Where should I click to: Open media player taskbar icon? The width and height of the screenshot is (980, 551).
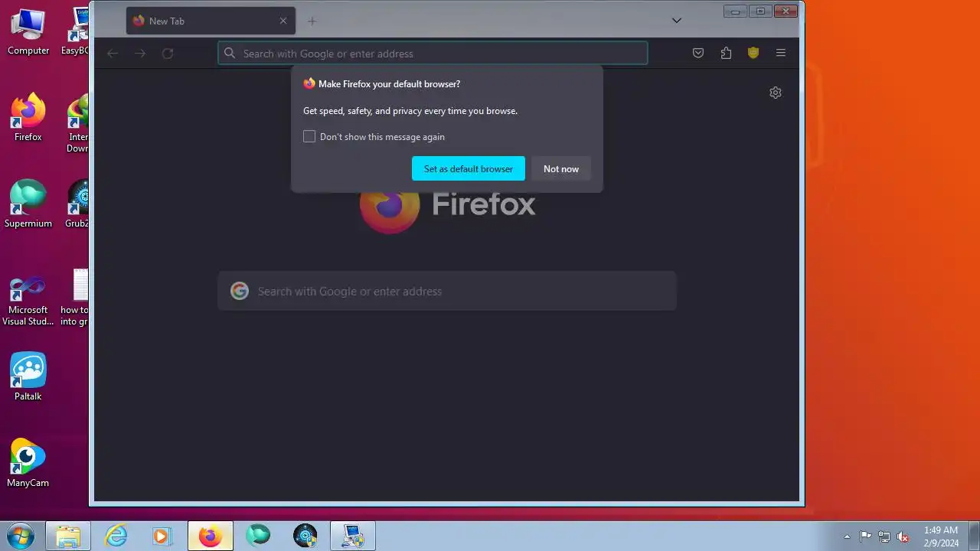(x=162, y=536)
